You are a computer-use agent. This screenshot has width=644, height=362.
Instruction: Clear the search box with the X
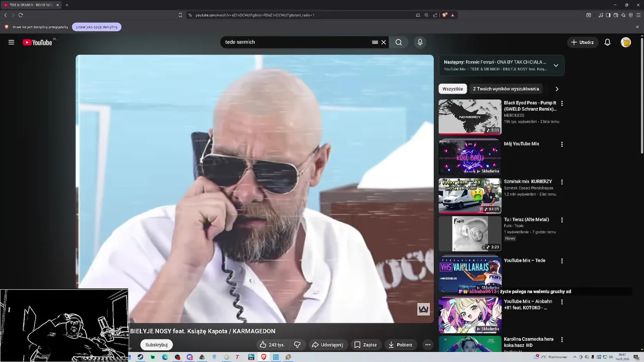coord(383,42)
